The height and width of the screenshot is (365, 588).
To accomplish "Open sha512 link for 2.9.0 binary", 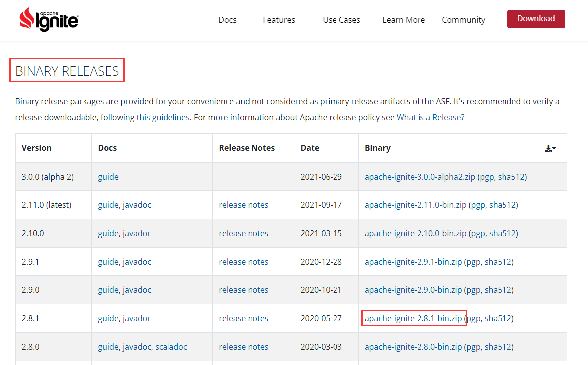I will (498, 290).
